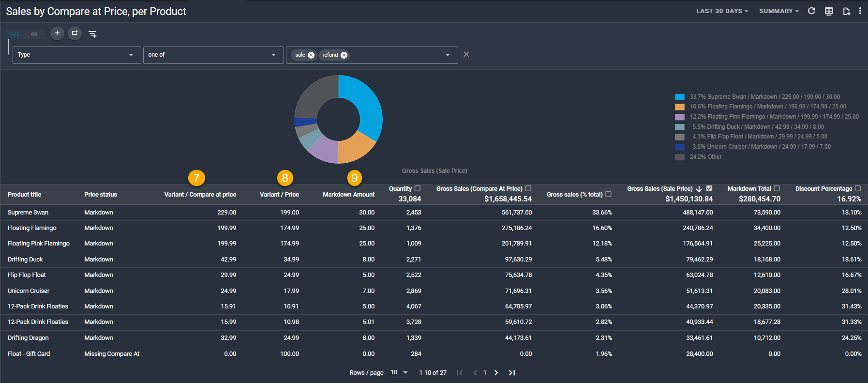
Task: Click the add filter group icon
Action: 75,33
